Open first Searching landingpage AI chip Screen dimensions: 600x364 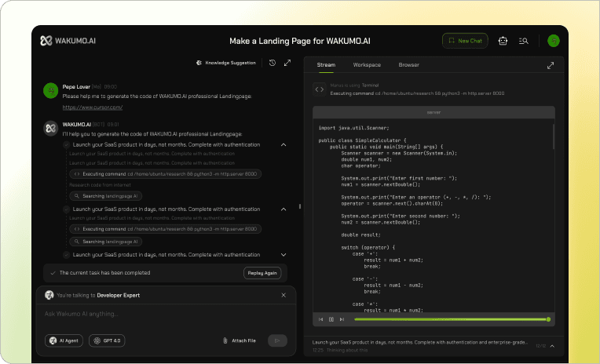pos(105,196)
